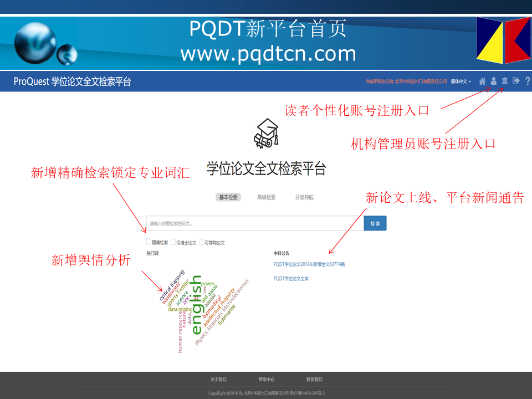Enable the 精确检索 checkbox
532x399 pixels.
click(149, 242)
